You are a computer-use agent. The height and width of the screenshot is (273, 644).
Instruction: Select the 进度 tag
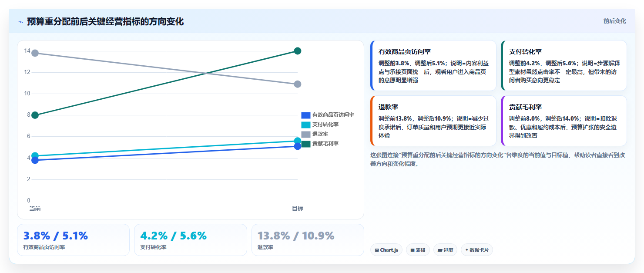[445, 250]
